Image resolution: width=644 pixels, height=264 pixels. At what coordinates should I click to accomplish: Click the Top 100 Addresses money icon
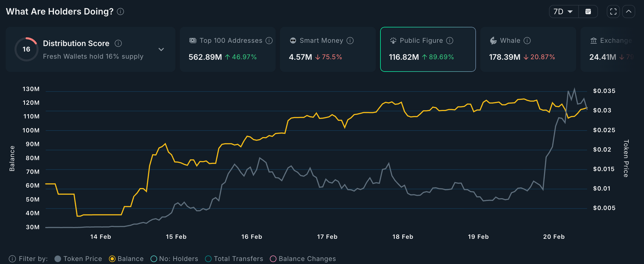pos(193,40)
